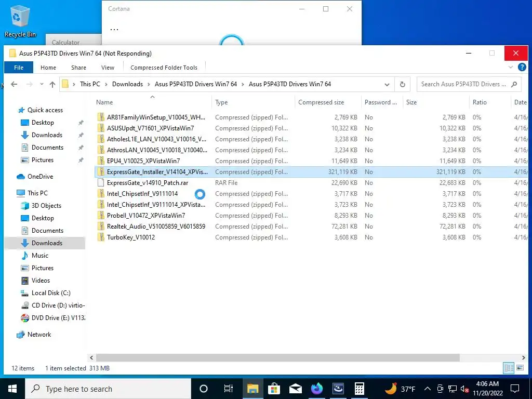Select OneDrive in navigation pane
The width and height of the screenshot is (532, 399).
pyautogui.click(x=40, y=177)
